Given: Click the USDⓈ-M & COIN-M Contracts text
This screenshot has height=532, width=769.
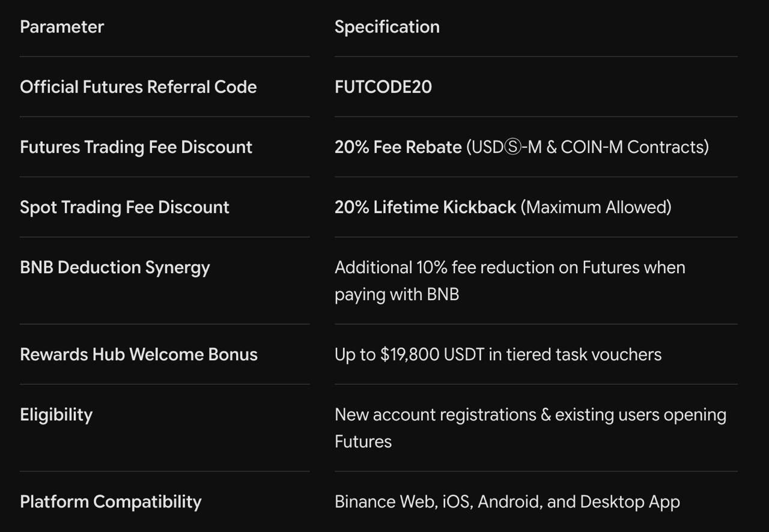Looking at the screenshot, I should [588, 147].
